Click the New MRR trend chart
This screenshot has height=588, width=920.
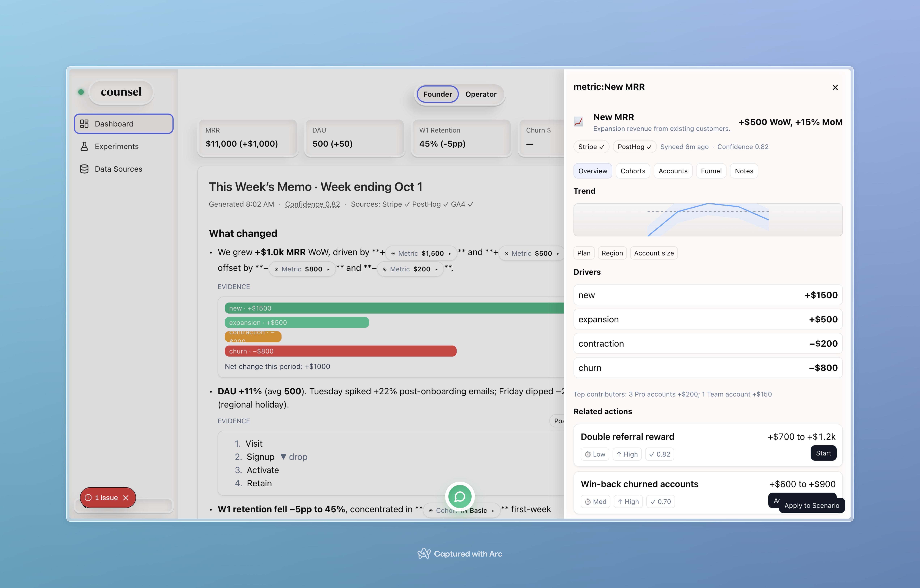click(x=708, y=220)
